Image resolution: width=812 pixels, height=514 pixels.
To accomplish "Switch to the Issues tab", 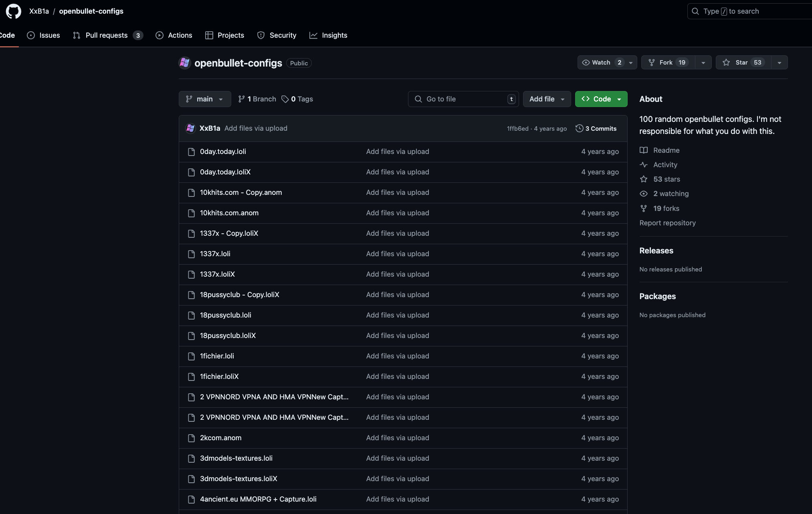I will [x=43, y=35].
